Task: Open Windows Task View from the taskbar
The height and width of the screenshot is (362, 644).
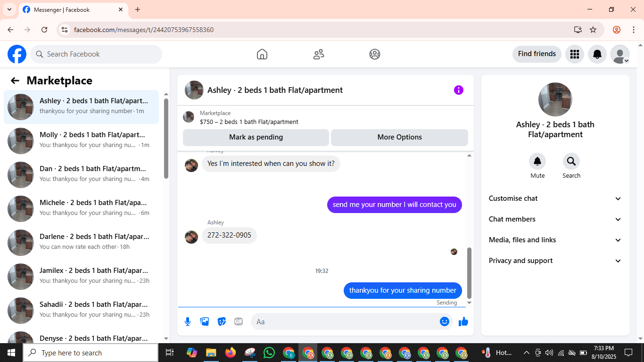Action: [170, 353]
